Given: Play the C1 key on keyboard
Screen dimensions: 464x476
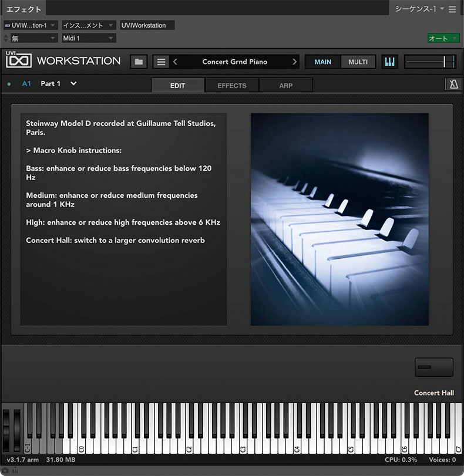Looking at the screenshot, I should tap(135, 446).
